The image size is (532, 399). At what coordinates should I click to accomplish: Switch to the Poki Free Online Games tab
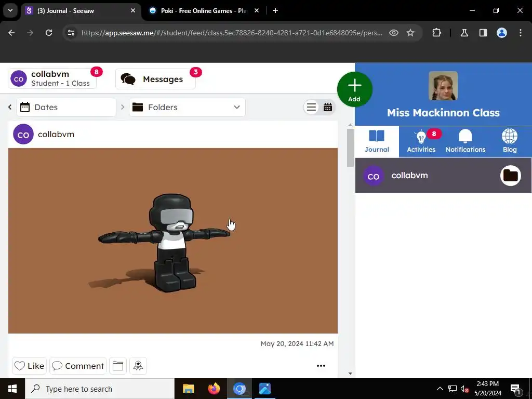(204, 10)
